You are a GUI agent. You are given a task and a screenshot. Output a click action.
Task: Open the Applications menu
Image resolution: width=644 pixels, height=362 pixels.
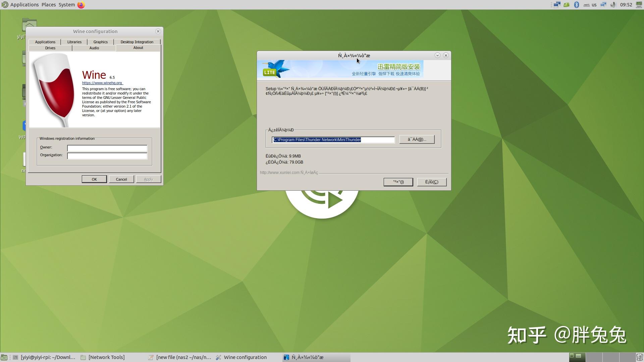pyautogui.click(x=24, y=4)
